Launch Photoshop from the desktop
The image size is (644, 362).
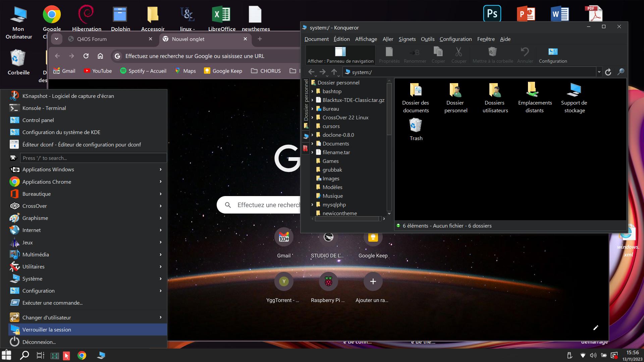(492, 14)
